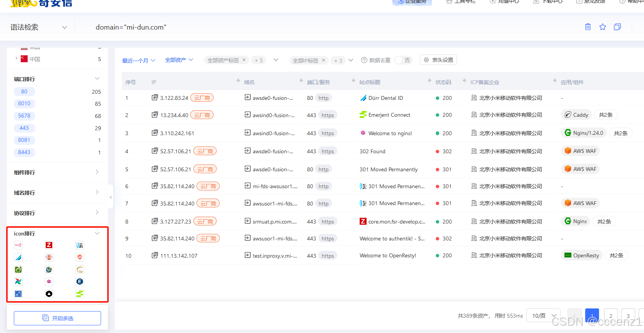Filter by the pink connector-nodes favicon

tap(18, 245)
